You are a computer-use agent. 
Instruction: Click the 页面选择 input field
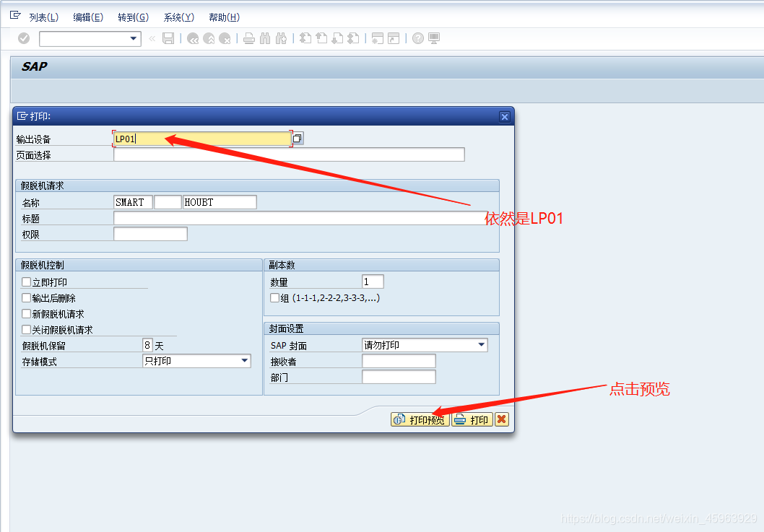(290, 154)
